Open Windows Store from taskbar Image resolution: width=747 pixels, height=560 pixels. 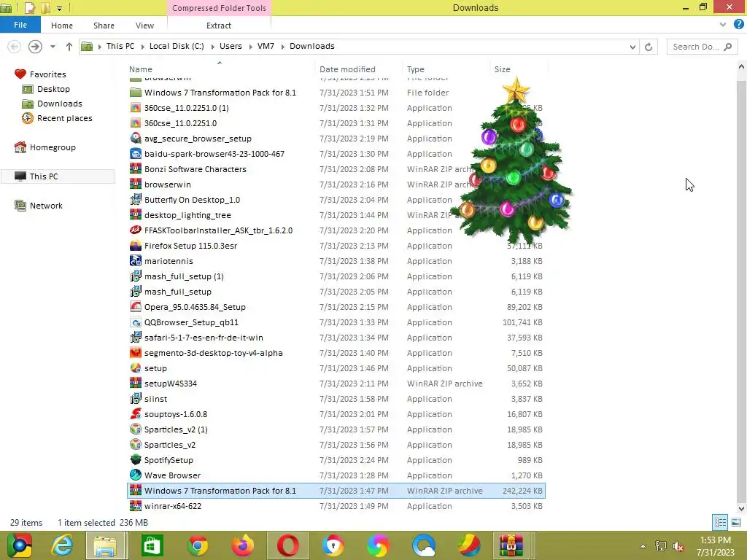[152, 545]
